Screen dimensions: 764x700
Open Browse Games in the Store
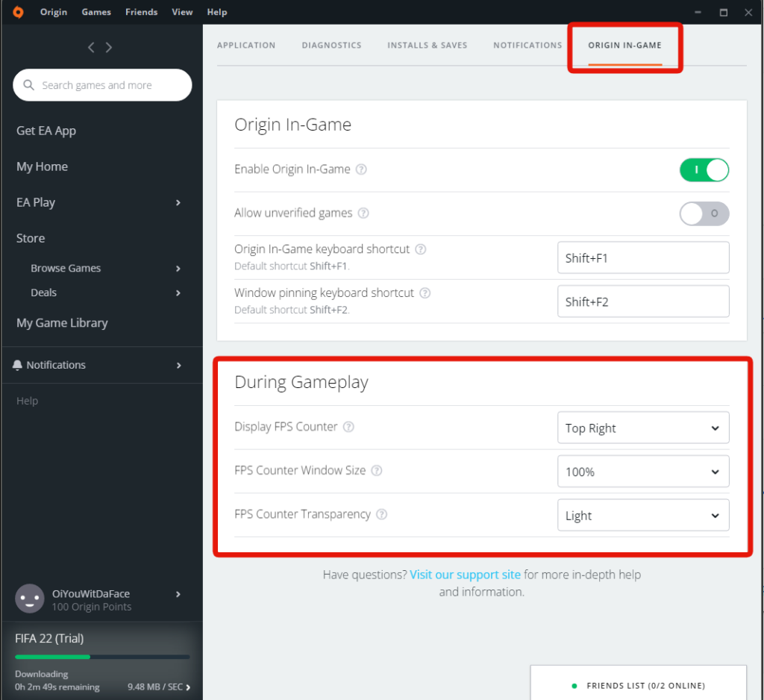tap(66, 268)
